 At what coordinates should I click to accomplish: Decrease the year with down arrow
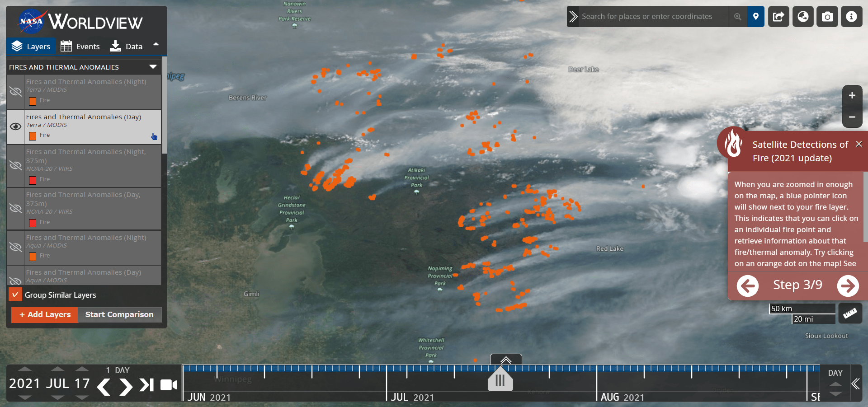(x=25, y=398)
